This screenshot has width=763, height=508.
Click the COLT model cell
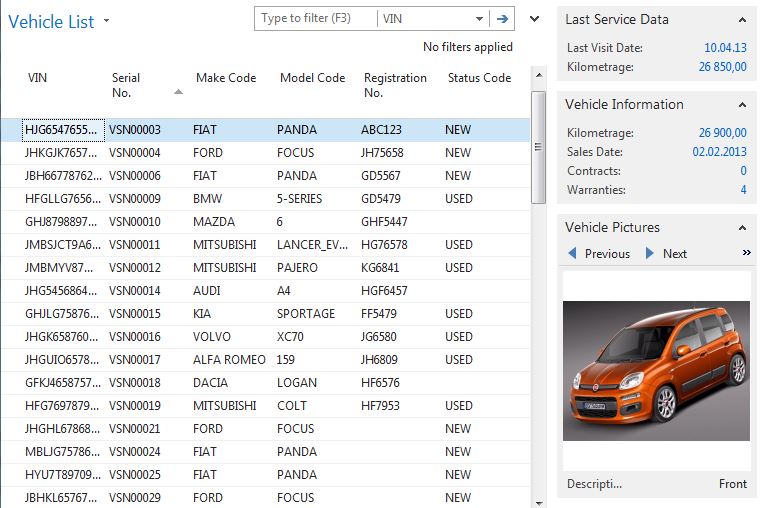(292, 406)
